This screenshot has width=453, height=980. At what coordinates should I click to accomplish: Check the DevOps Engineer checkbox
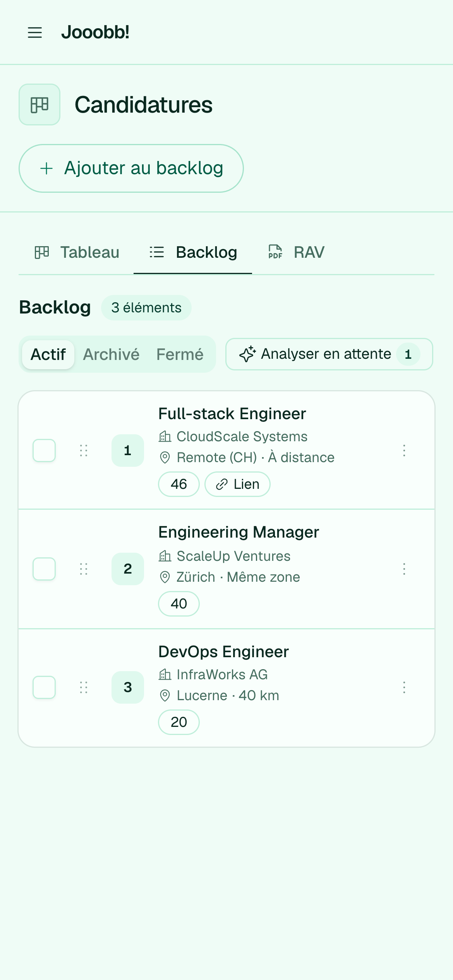coord(44,687)
